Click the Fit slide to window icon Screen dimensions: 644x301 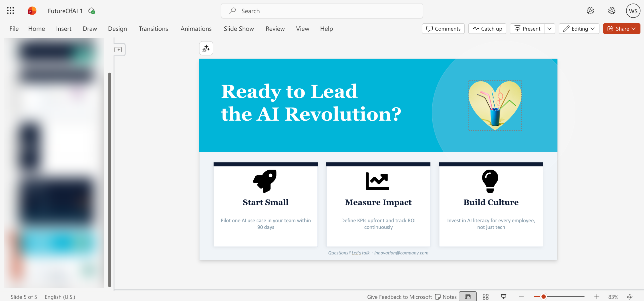click(630, 297)
